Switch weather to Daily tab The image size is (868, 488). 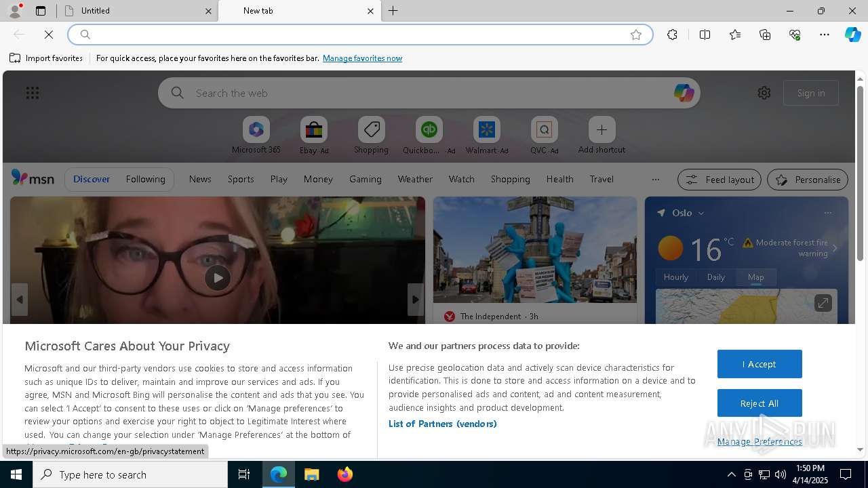click(x=716, y=277)
